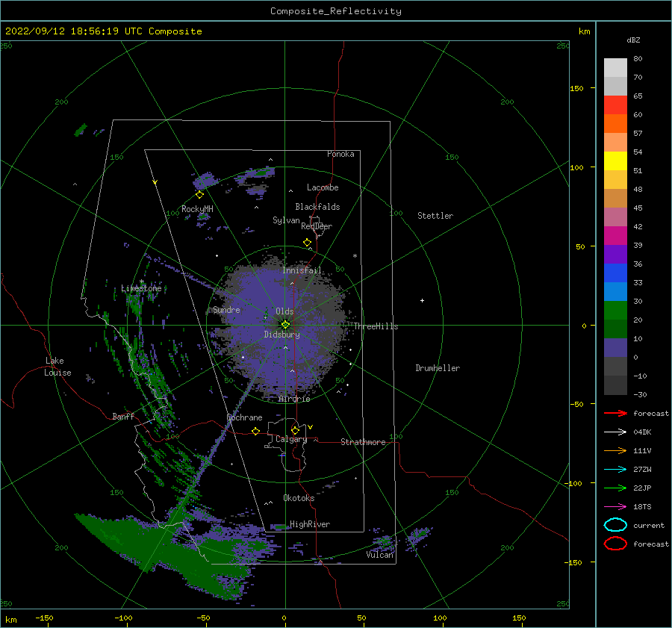Viewport: 672px width, 628px height.
Task: Click the Composite_Reflectivity title
Action: (x=336, y=11)
